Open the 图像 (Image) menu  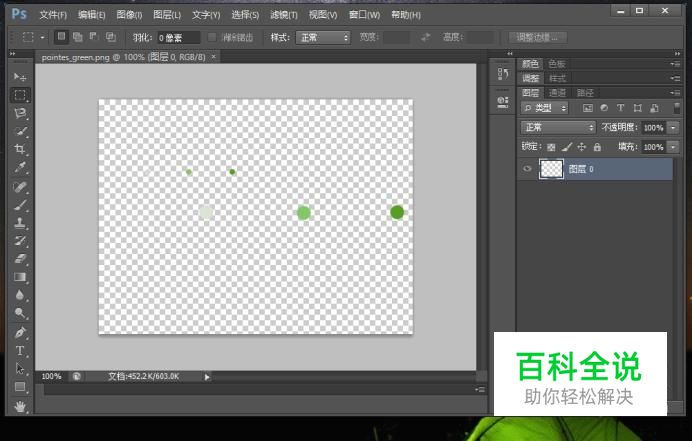point(129,15)
